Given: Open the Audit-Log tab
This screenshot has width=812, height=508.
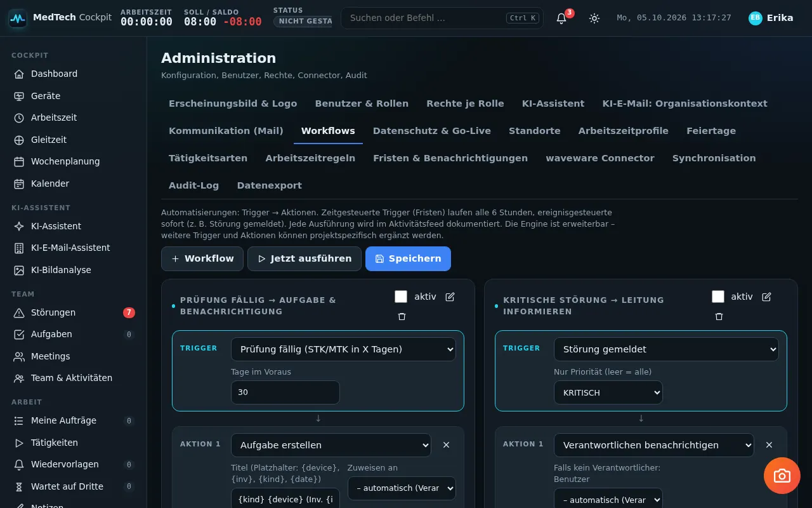Looking at the screenshot, I should [193, 185].
